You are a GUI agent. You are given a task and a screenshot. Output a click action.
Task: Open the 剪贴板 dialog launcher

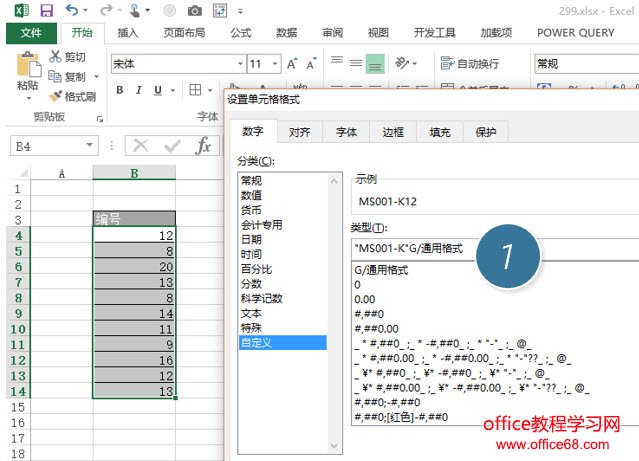99,119
